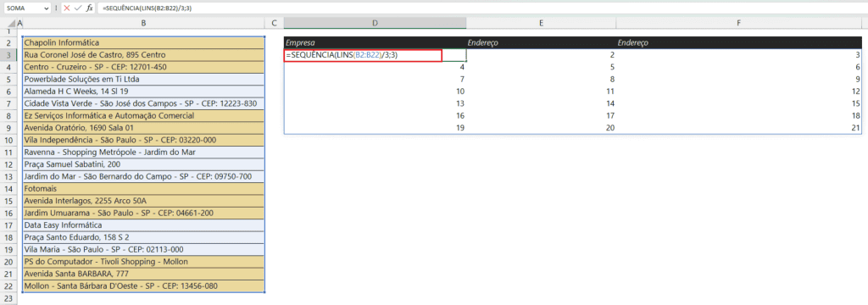Image resolution: width=868 pixels, height=305 pixels.
Task: Select column F header
Action: [739, 23]
